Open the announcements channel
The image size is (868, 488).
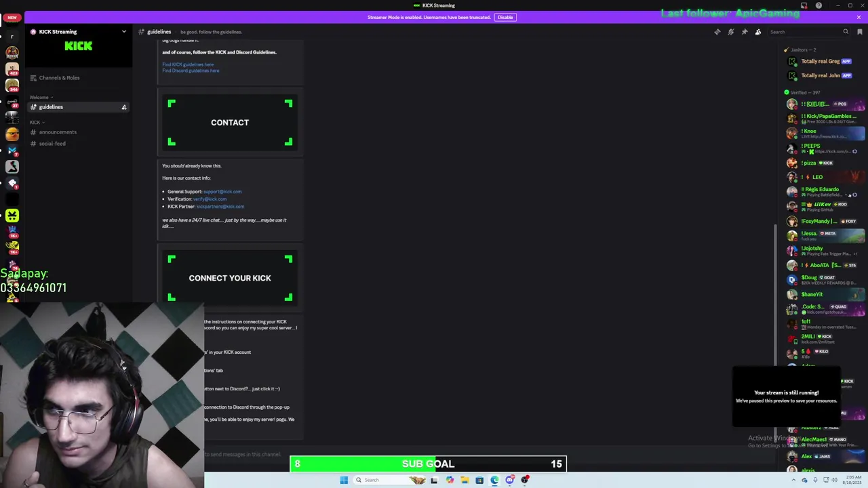[78, 132]
